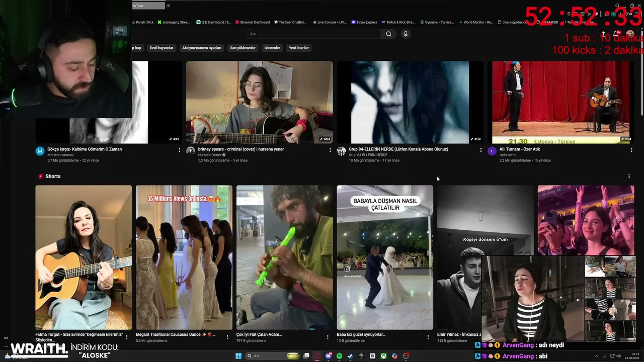The width and height of the screenshot is (644, 362).
Task: Open the 'Twitch & Kick Stre...' bookmark
Action: point(398,22)
